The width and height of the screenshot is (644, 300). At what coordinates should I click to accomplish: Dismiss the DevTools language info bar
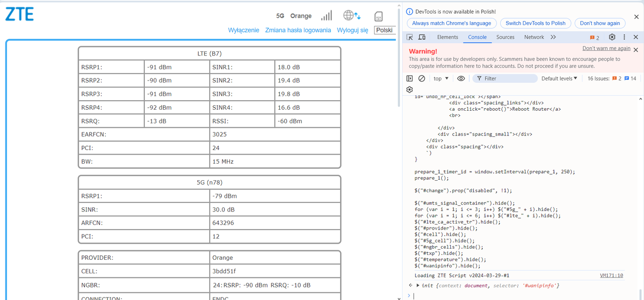click(636, 17)
